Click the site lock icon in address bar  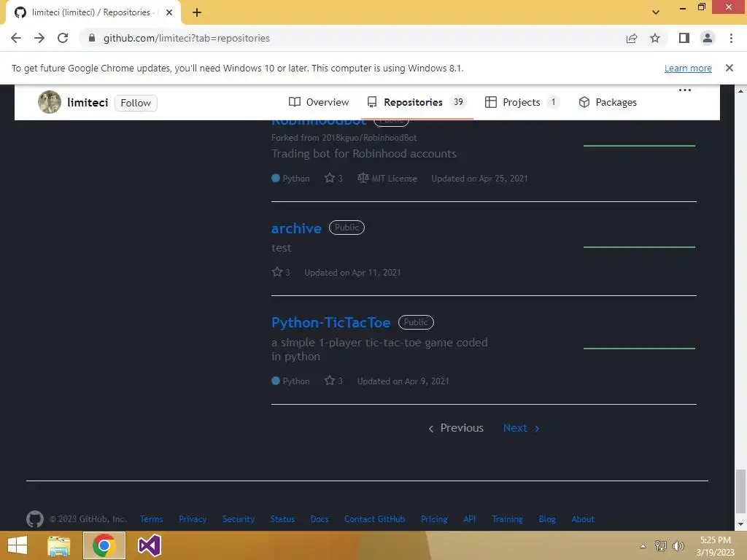pos(92,38)
